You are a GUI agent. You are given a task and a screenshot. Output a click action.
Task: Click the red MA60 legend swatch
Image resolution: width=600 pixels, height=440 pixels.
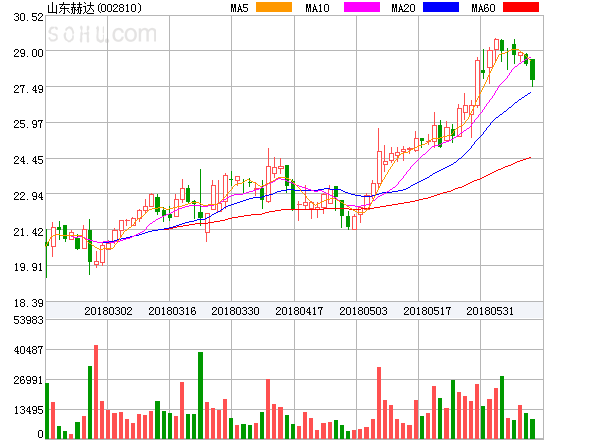click(x=521, y=7)
